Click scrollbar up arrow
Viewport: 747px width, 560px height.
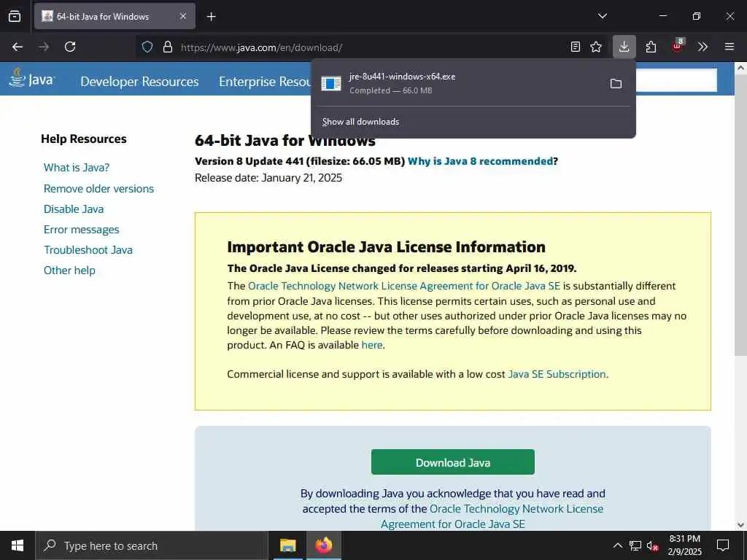tap(740, 68)
